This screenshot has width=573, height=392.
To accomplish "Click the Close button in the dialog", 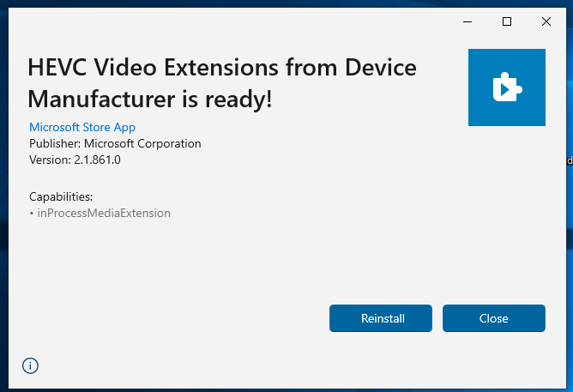I will 494,318.
